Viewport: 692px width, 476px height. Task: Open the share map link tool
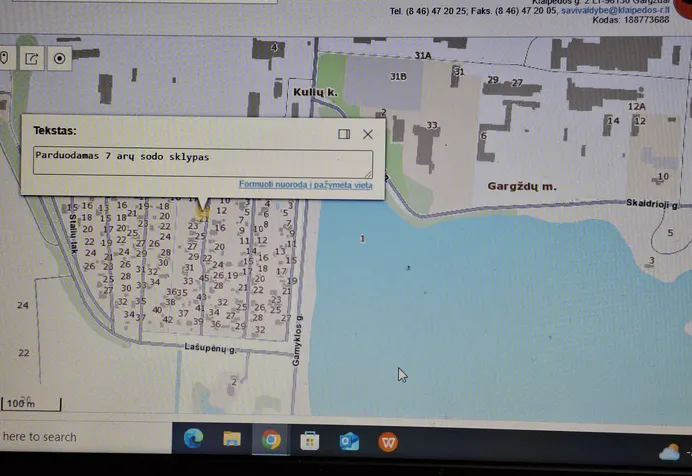coord(32,58)
